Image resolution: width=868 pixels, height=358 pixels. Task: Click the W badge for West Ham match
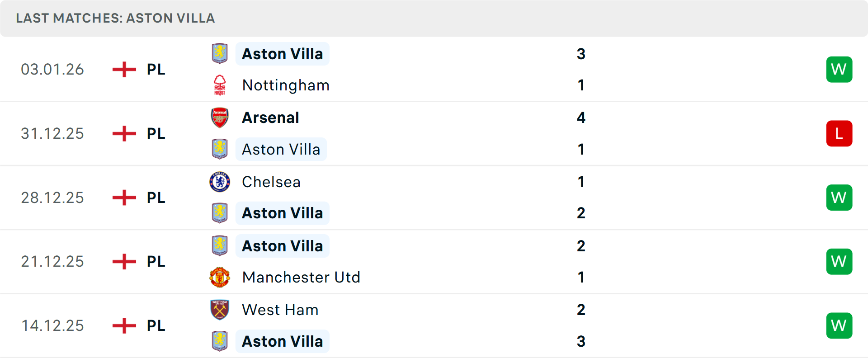pyautogui.click(x=839, y=325)
